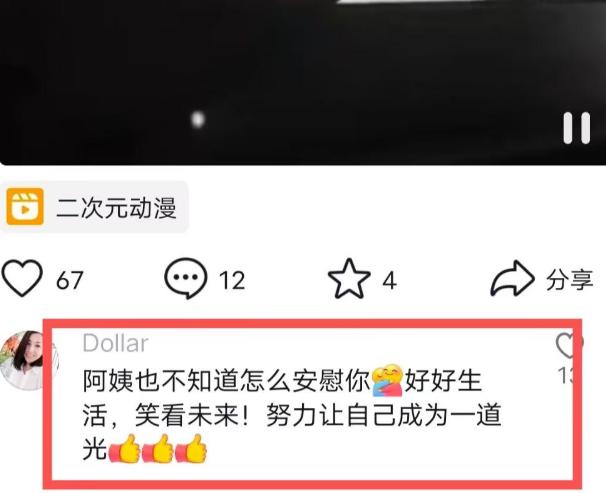The width and height of the screenshot is (606, 493).
Task: Tap the 分享 label
Action: pos(569,280)
